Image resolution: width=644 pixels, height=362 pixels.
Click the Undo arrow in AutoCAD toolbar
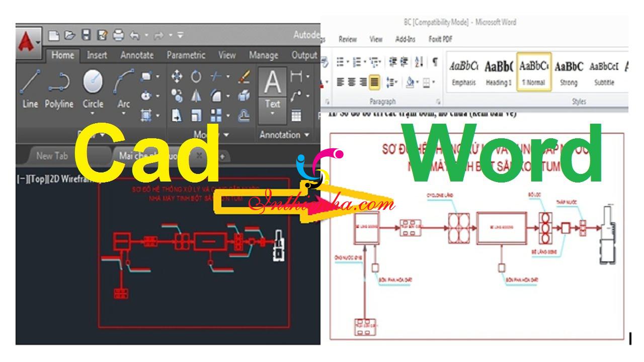tap(135, 35)
